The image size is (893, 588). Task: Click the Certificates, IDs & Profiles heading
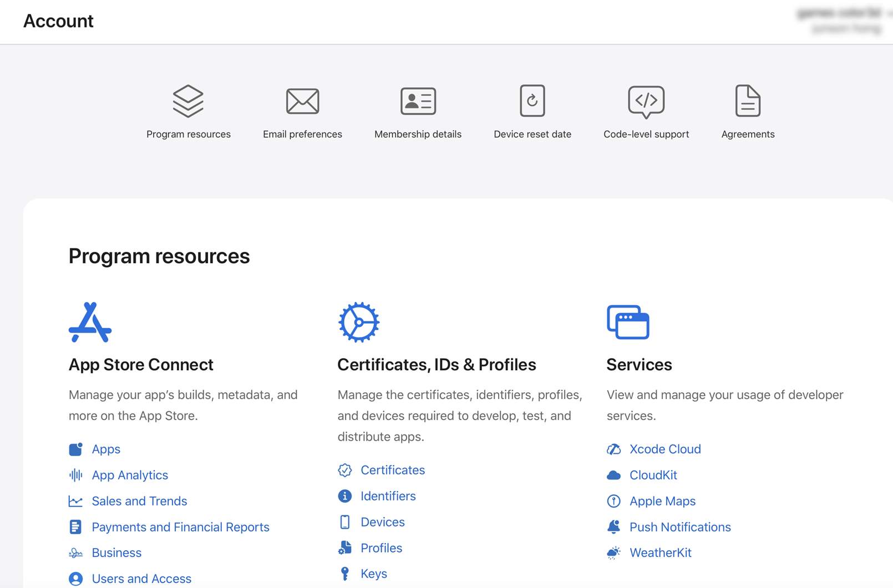[x=437, y=365]
